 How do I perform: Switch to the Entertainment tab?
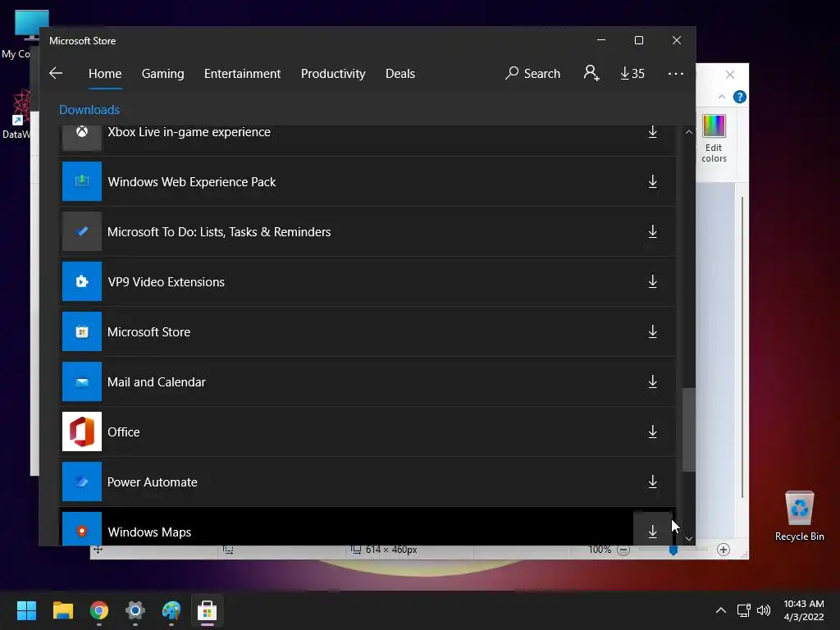(242, 73)
